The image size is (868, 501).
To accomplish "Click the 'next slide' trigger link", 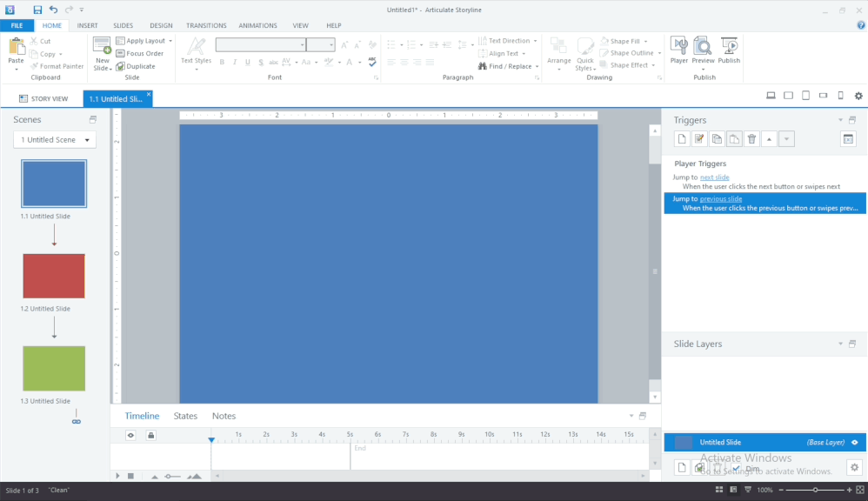I will pos(714,177).
